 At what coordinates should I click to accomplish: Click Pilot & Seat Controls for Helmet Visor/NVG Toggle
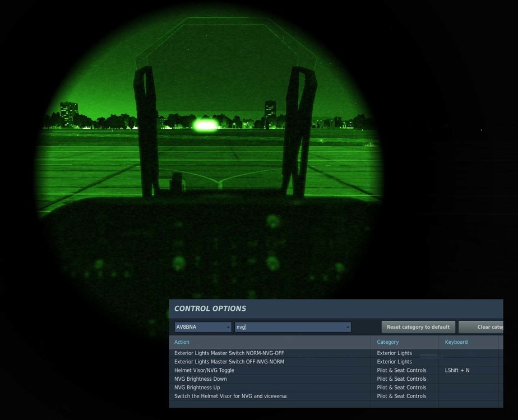coord(401,370)
